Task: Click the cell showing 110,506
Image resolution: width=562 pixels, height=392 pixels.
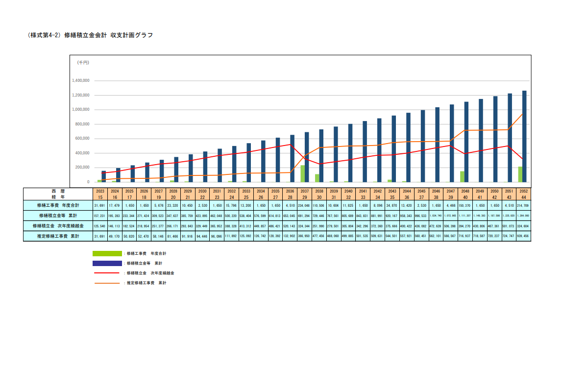Action: click(319, 205)
